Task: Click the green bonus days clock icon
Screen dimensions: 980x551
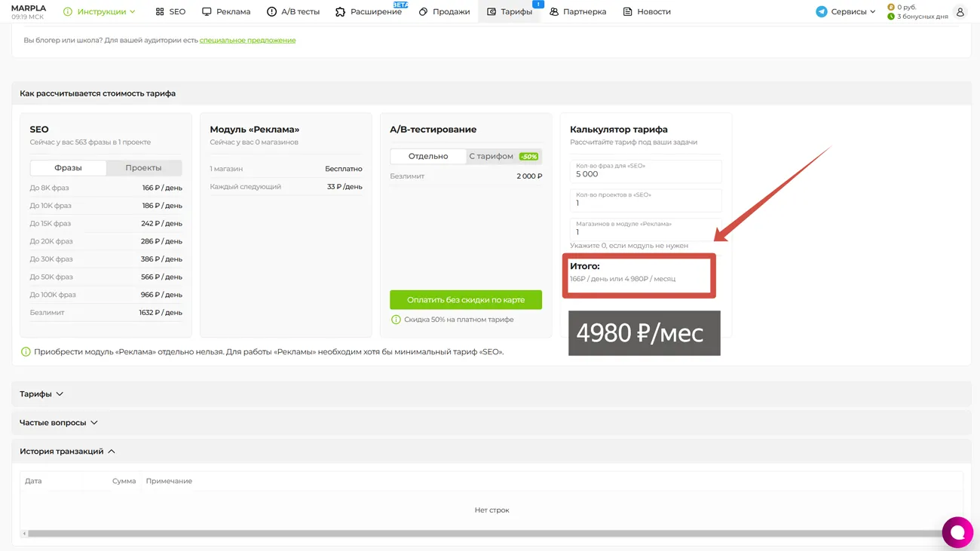Action: tap(891, 17)
